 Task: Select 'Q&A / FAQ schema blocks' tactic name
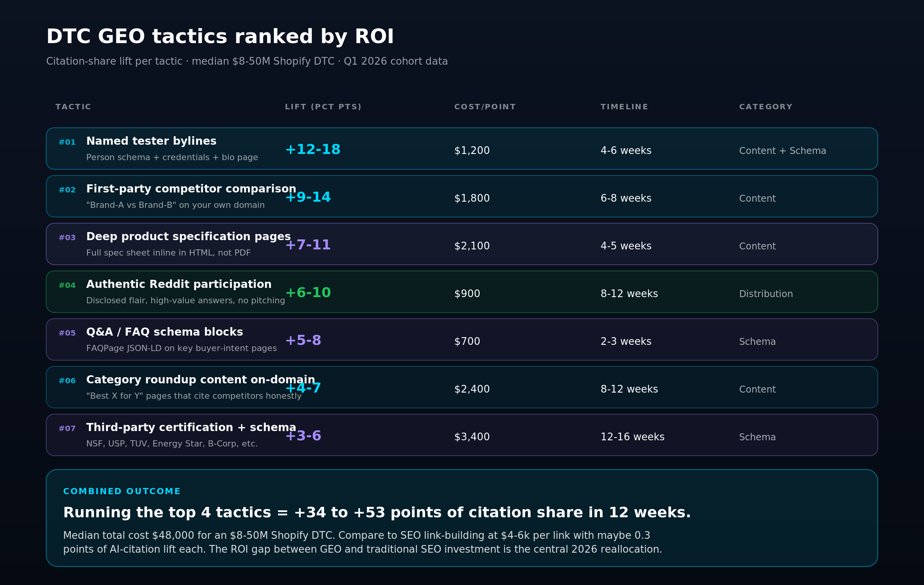[165, 332]
